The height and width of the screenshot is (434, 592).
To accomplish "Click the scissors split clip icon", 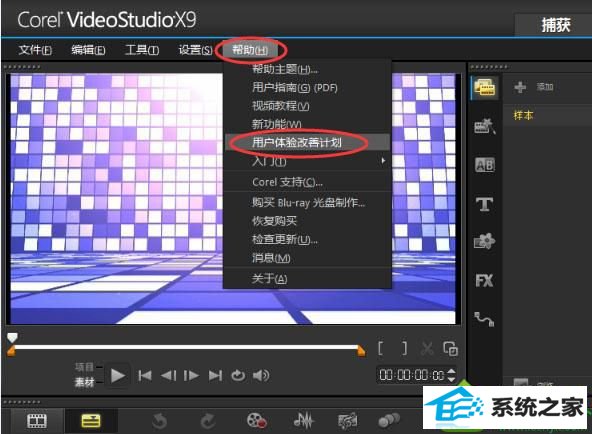I will 427,348.
